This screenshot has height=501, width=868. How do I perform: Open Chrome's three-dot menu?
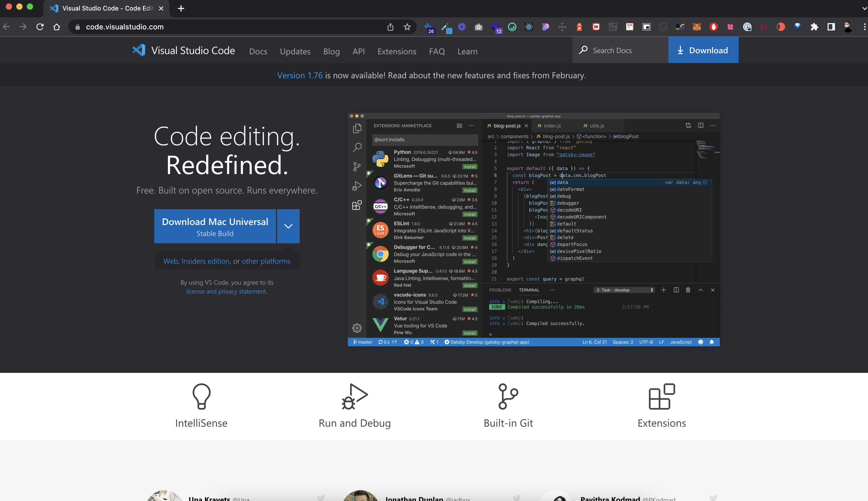[864, 27]
